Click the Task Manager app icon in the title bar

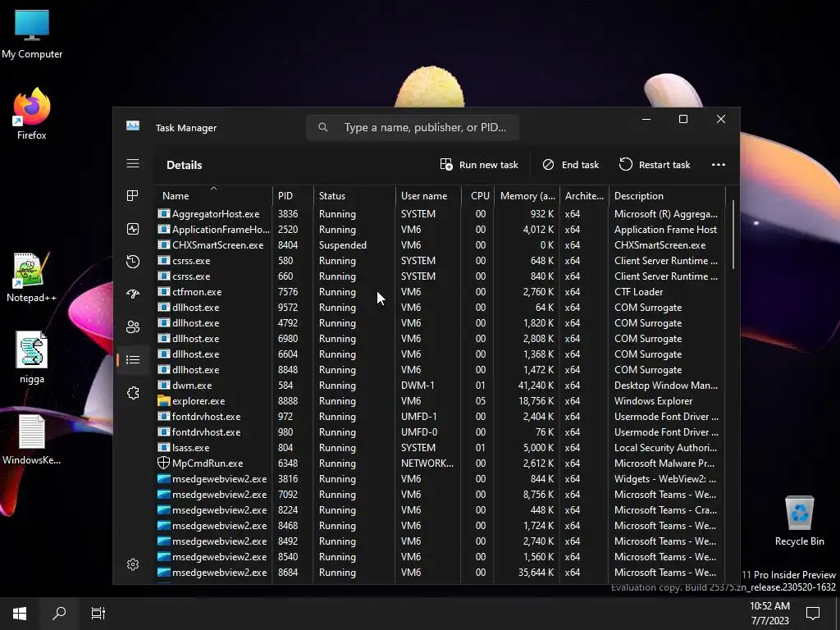tap(133, 126)
